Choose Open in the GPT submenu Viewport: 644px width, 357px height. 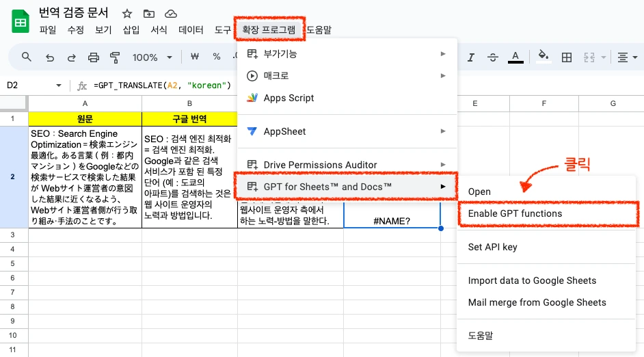coord(546,191)
